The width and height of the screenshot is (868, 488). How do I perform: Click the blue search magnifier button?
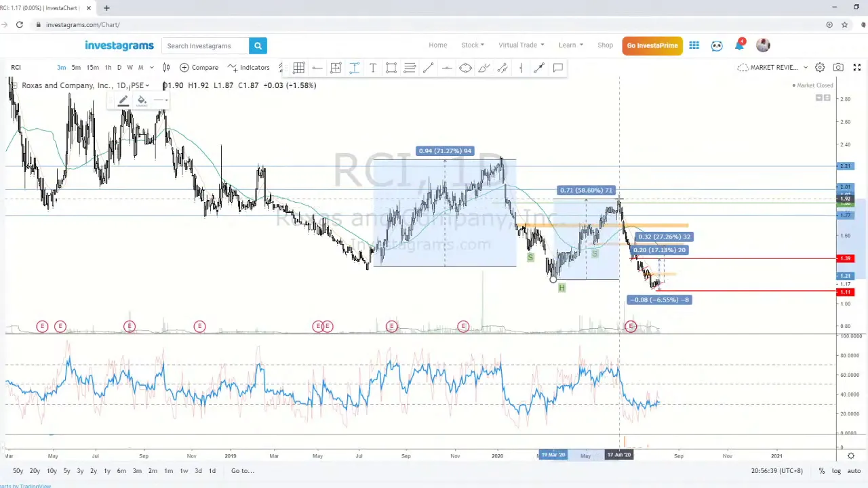(258, 45)
